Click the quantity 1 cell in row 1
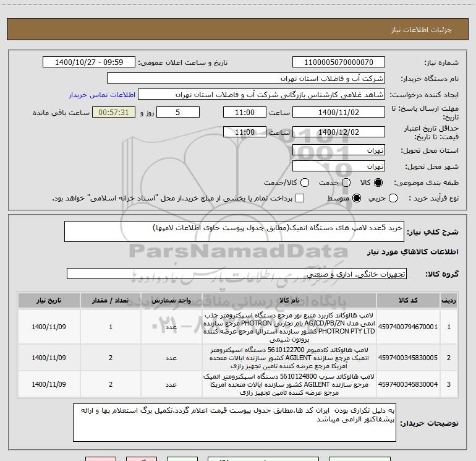476x461 pixels. [111, 327]
